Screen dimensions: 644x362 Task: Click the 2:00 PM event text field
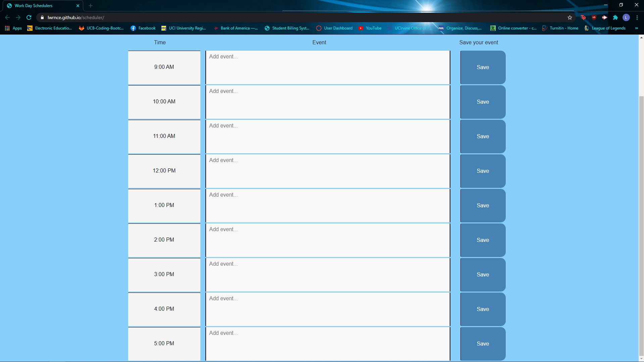click(x=328, y=240)
